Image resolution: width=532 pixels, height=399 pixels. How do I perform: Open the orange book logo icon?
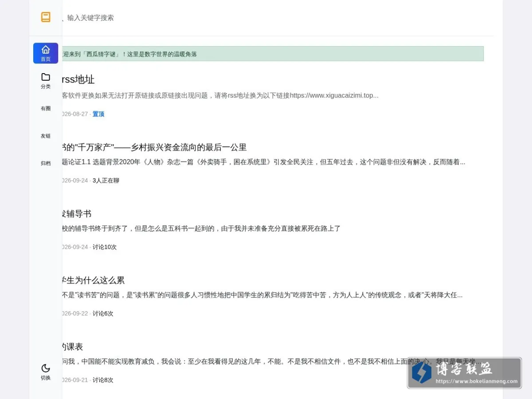pyautogui.click(x=46, y=17)
